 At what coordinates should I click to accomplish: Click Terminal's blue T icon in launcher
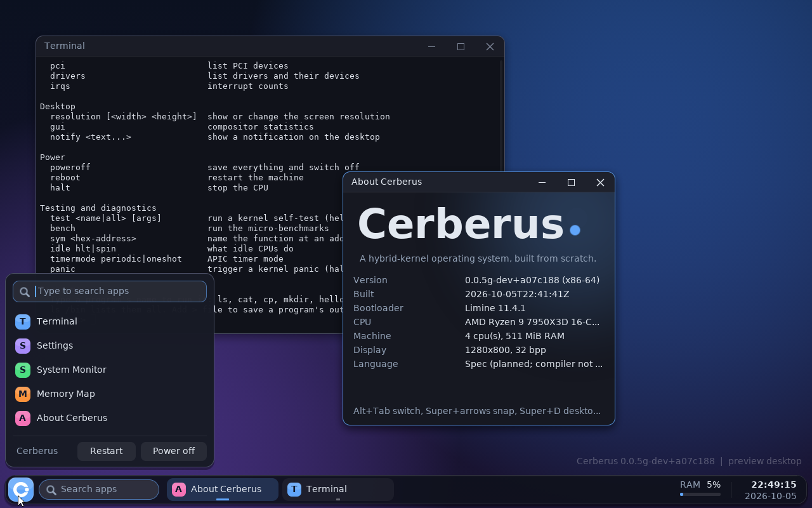coord(23,321)
